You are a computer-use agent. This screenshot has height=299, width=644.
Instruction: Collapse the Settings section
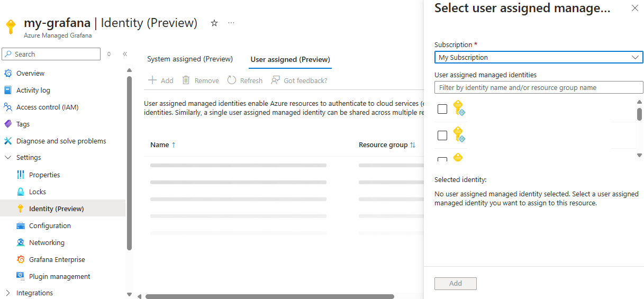8,158
